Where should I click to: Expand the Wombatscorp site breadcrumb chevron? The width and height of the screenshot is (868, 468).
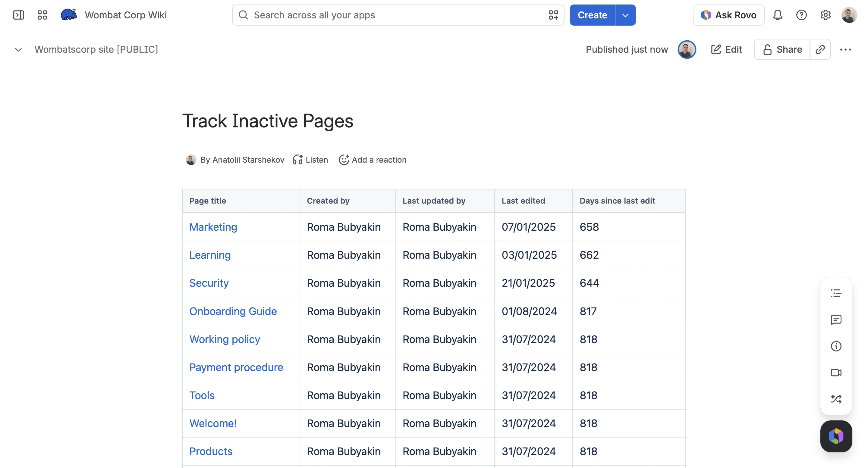[18, 49]
